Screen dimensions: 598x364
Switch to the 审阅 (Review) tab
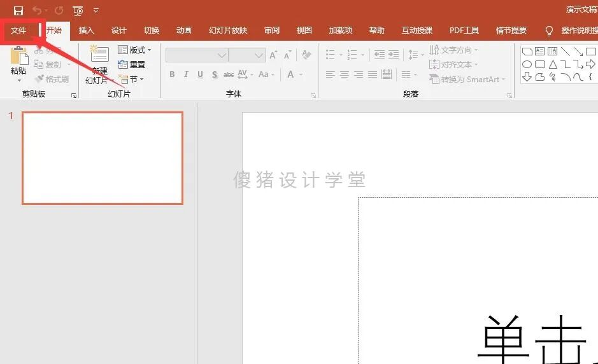pos(272,31)
